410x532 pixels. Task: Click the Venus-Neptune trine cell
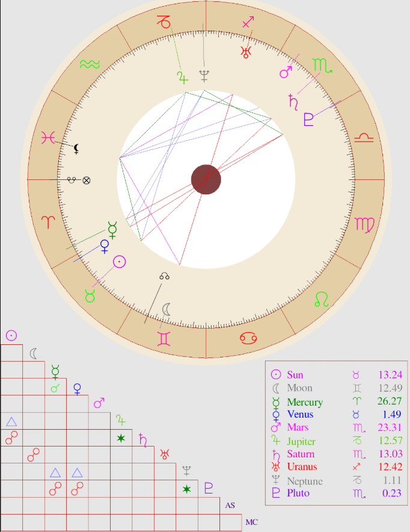[78, 472]
